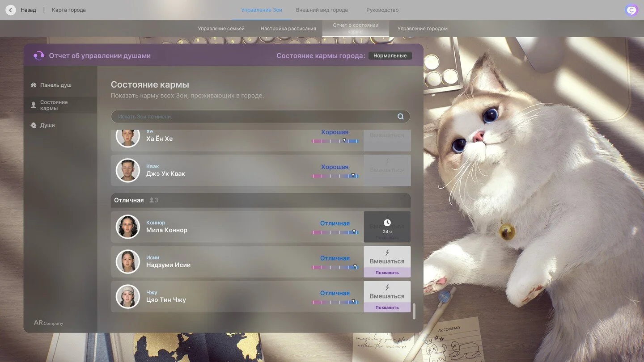The height and width of the screenshot is (362, 644).
Task: Click the blue family name Квак
Action: [153, 166]
